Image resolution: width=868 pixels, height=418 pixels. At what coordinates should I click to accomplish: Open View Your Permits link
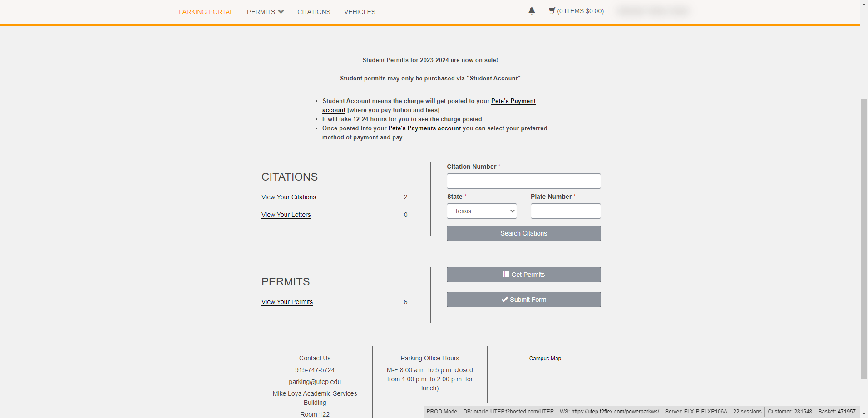click(287, 302)
